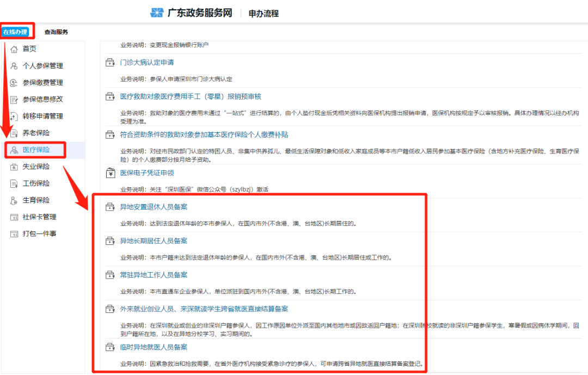The width and height of the screenshot is (588, 375).
Task: Open 常驻异地工作人员备案 service
Action: 154,275
